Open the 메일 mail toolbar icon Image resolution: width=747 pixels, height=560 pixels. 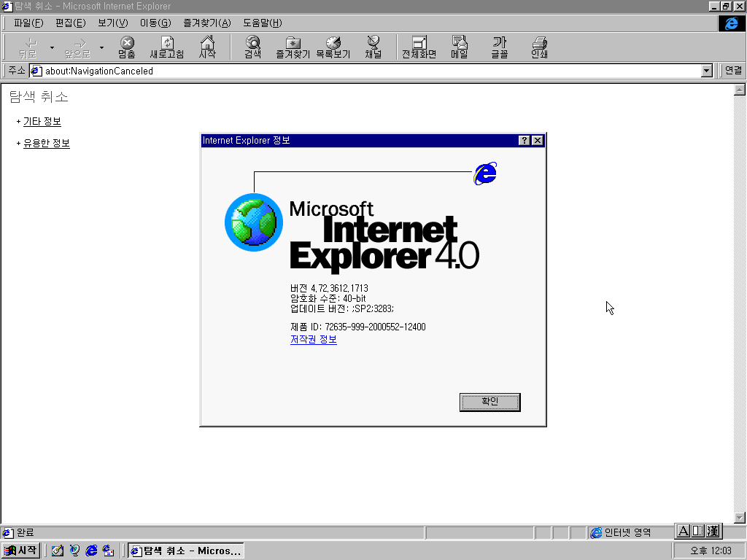(x=460, y=47)
